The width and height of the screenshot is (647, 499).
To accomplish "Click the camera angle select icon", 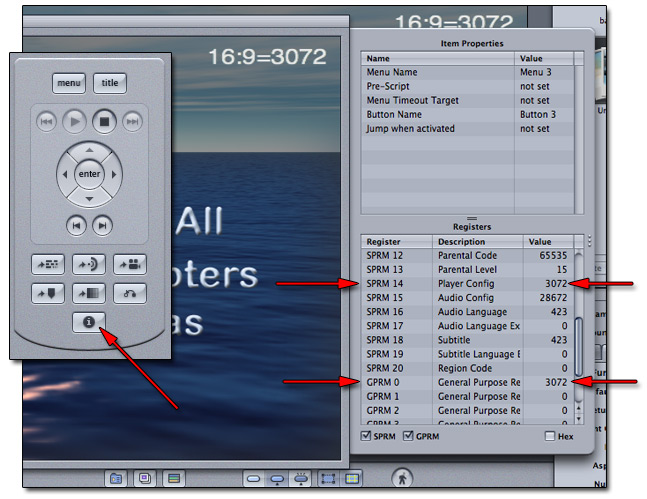I will (129, 266).
